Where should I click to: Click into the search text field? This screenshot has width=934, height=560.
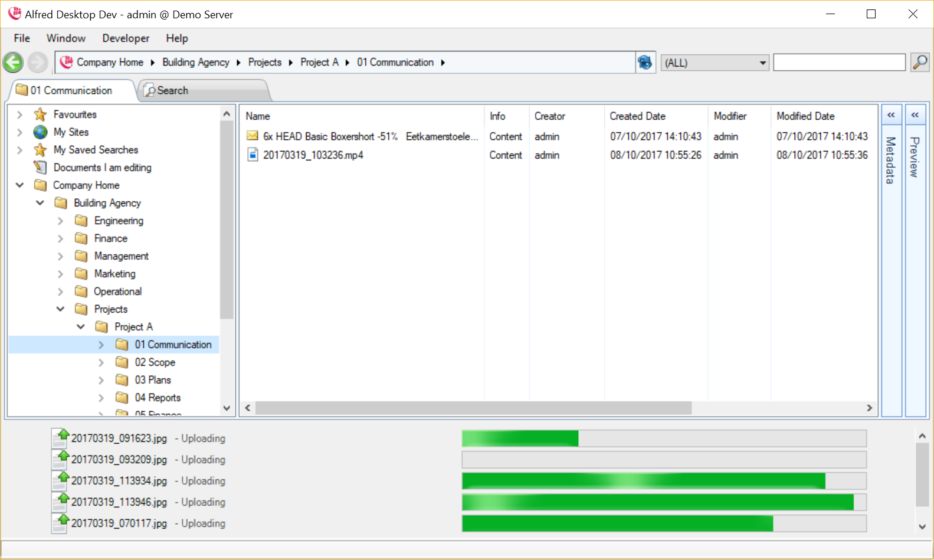[838, 63]
